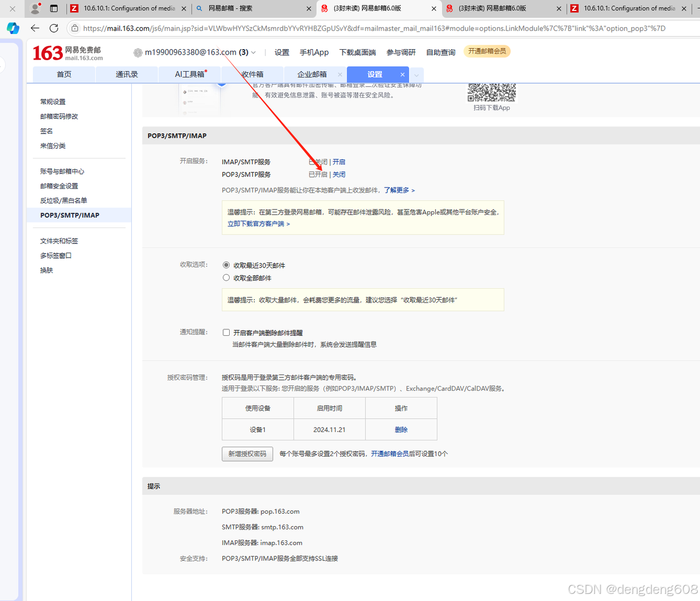Click 手机App header link

(314, 52)
